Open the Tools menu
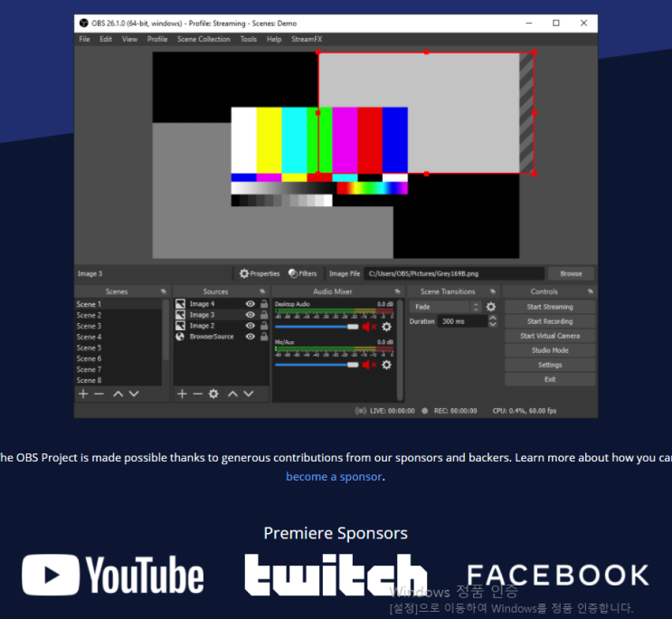 point(249,39)
